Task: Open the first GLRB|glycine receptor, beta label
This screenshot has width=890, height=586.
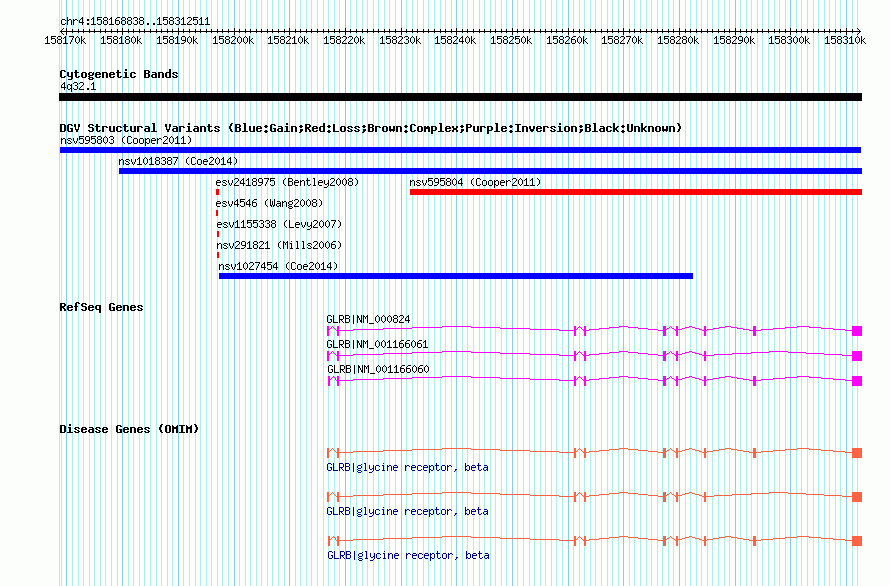Action: coord(408,467)
